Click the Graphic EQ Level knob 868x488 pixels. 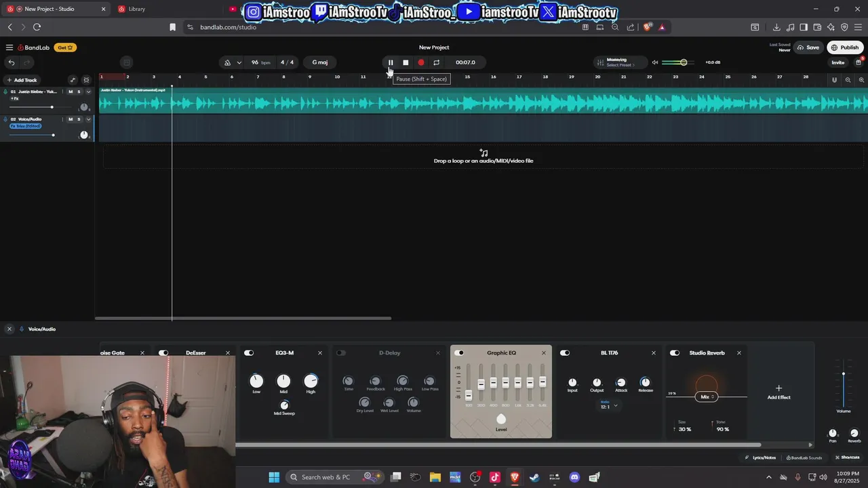pyautogui.click(x=501, y=420)
